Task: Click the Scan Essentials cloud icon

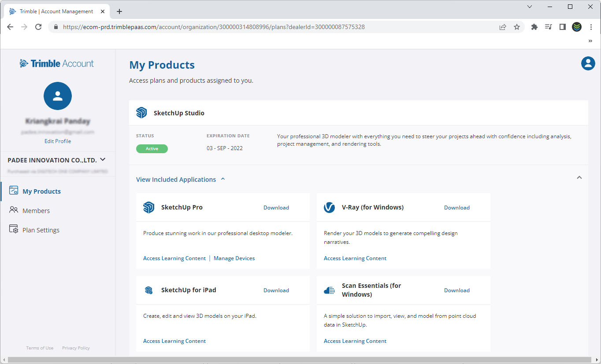Action: click(329, 290)
